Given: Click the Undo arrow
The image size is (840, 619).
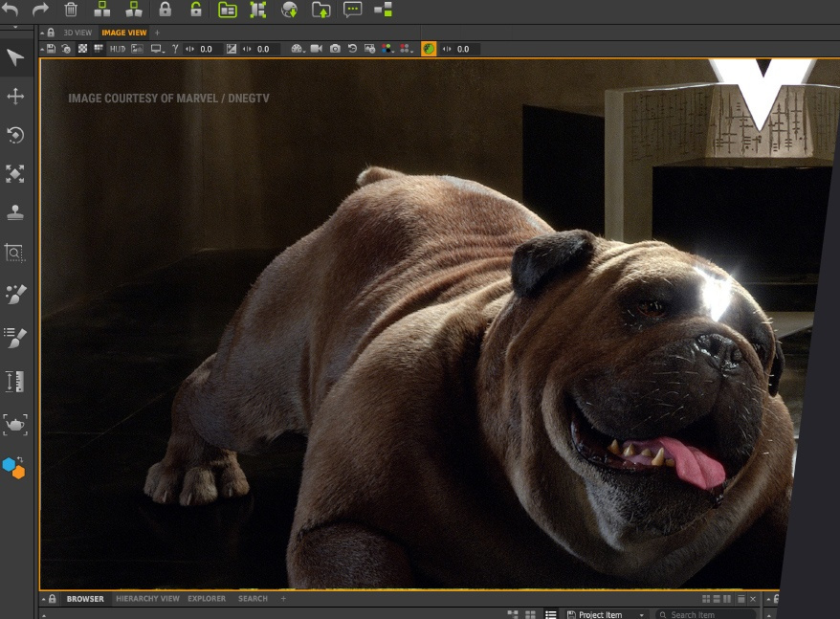Looking at the screenshot, I should pos(11,10).
